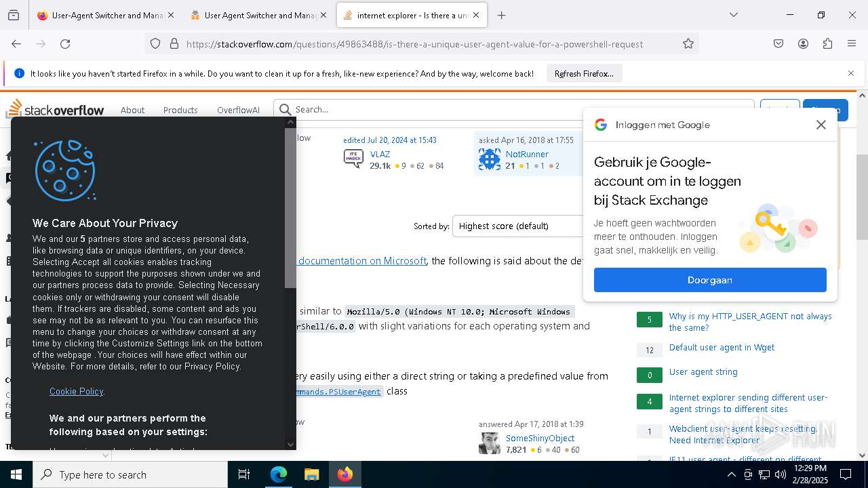Close the second 'User Agent Switcher' tab

pyautogui.click(x=323, y=15)
